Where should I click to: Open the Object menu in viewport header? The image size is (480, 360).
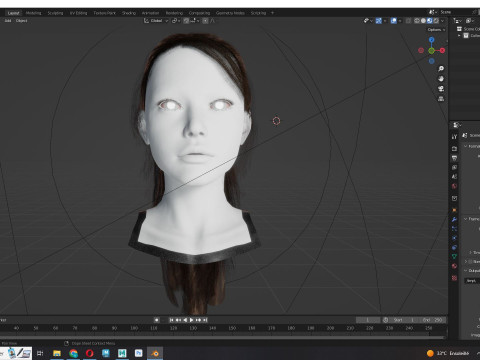tap(21, 21)
